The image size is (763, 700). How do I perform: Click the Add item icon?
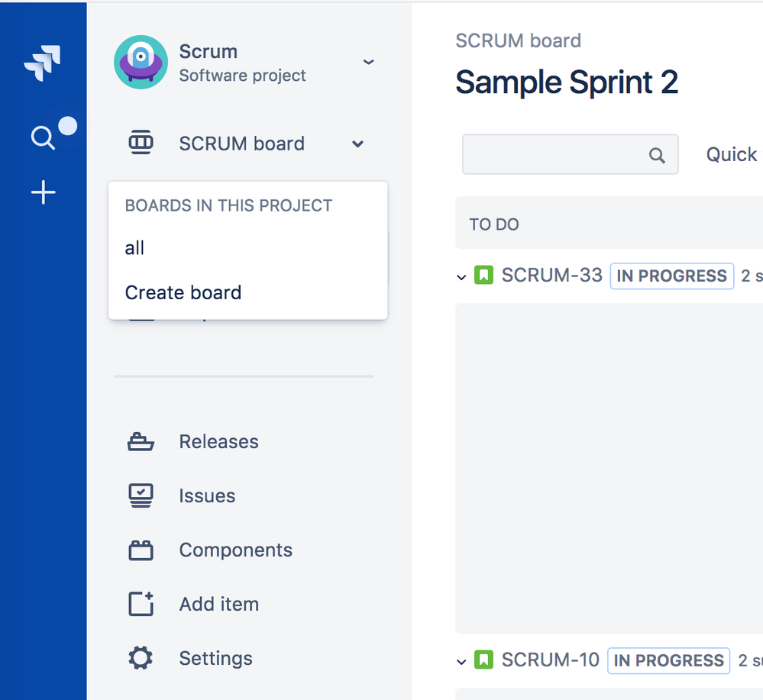(x=141, y=604)
